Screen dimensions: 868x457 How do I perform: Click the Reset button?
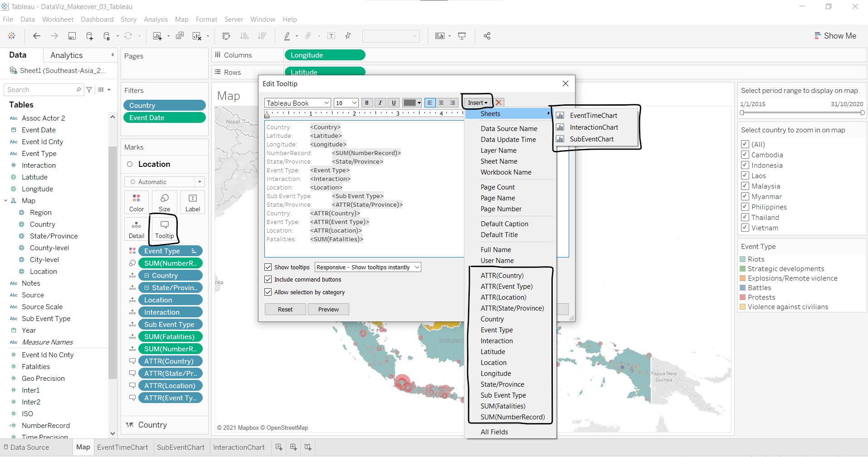point(285,309)
